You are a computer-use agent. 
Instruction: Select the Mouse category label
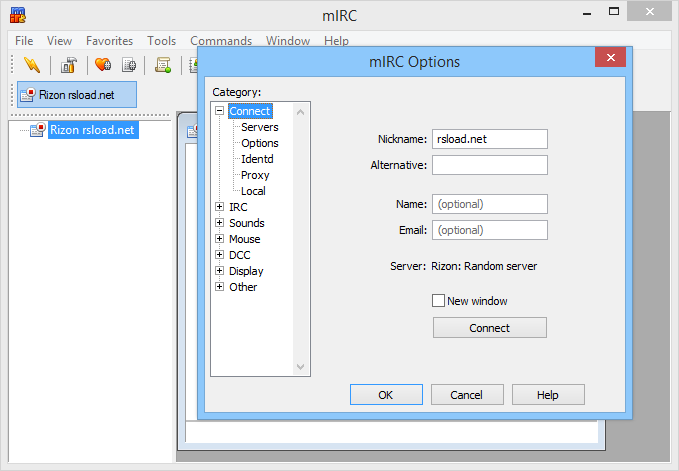245,239
